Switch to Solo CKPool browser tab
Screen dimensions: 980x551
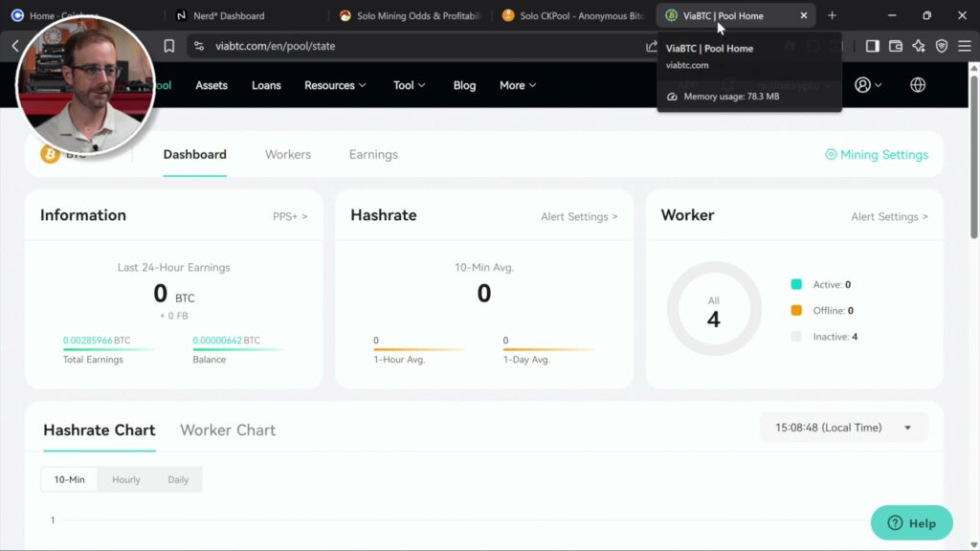coord(574,15)
